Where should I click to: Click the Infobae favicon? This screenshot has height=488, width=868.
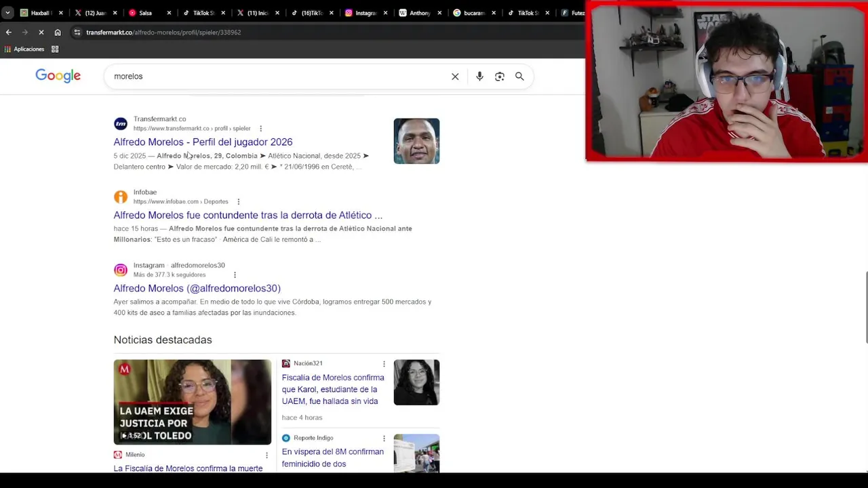tap(121, 197)
